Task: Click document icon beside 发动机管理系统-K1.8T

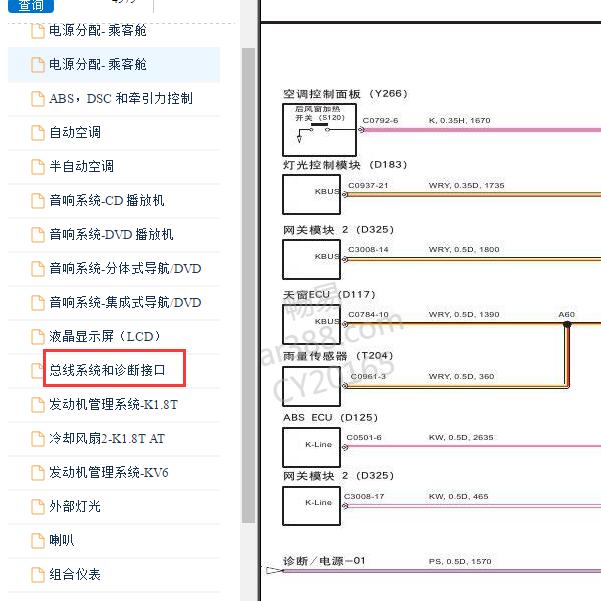Action: 38,404
